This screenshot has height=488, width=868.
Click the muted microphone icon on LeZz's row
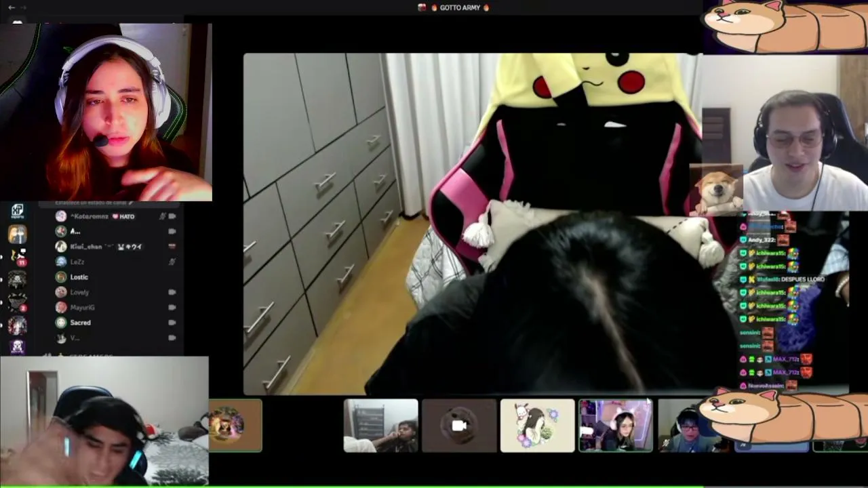click(x=172, y=262)
